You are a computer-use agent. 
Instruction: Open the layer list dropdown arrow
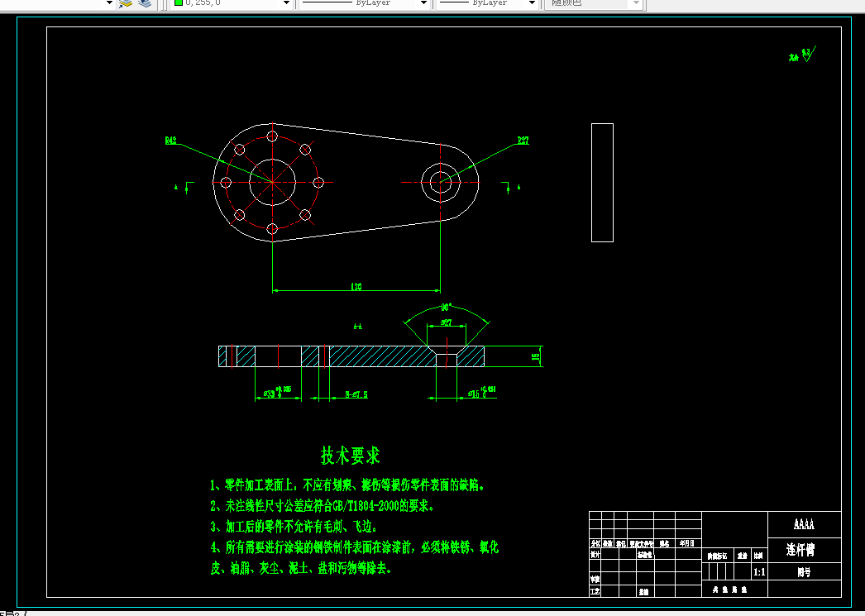[x=109, y=2]
